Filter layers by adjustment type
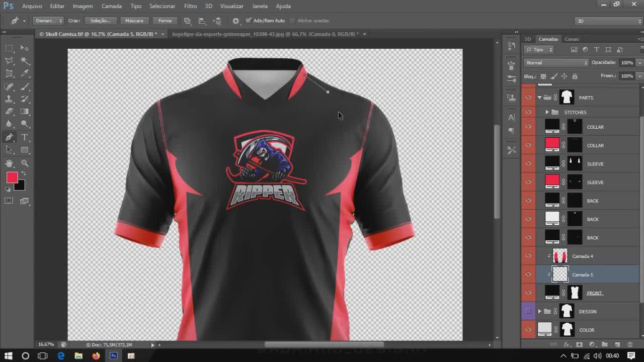 coord(585,49)
